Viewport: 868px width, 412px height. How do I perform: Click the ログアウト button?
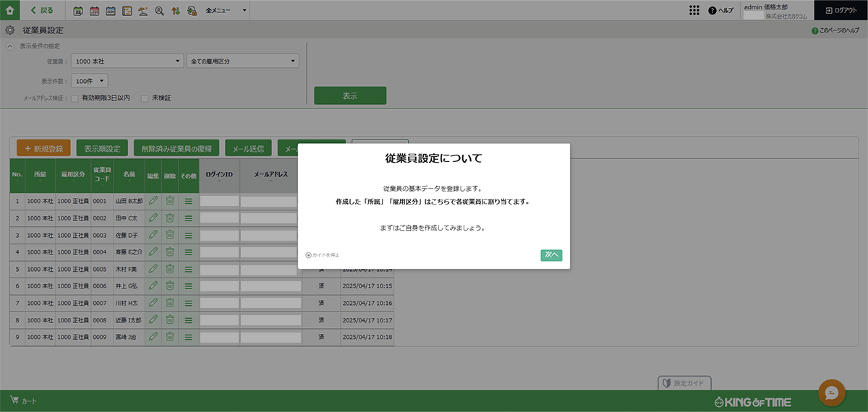(841, 10)
